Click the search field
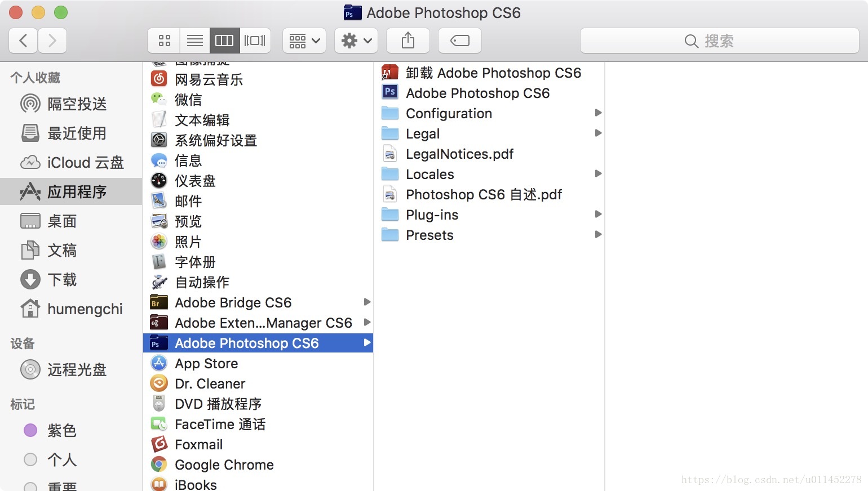The width and height of the screenshot is (868, 491). [x=720, y=41]
